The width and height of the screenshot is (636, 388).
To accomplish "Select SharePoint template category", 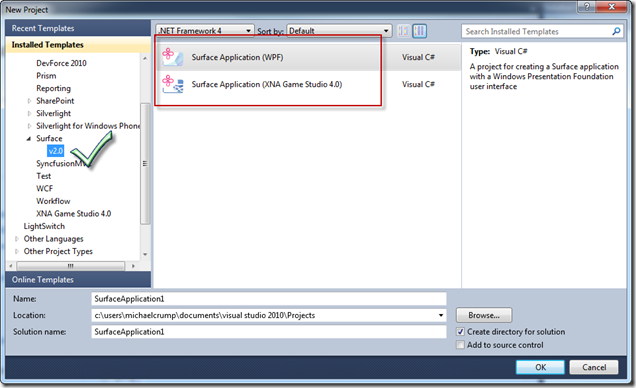I will (x=55, y=101).
